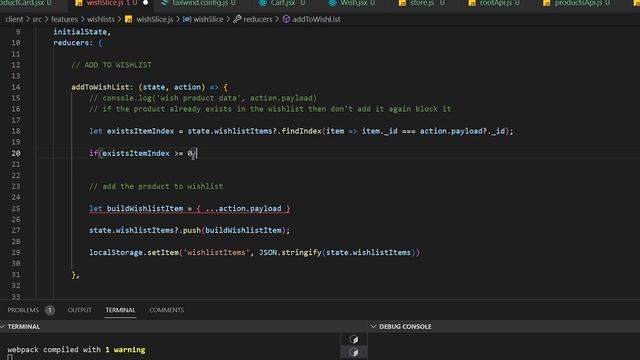Select the src breadcrumb segment
Screen dimensions: 640x360
[37, 19]
